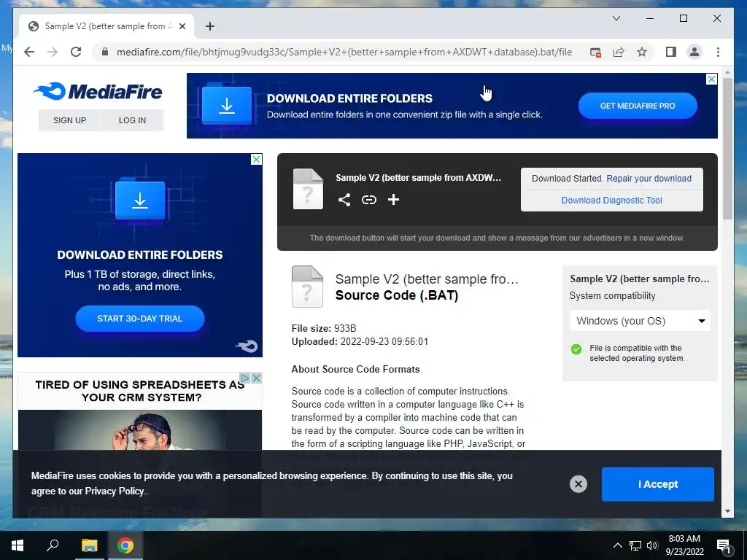The width and height of the screenshot is (747, 560).
Task: Open a new browser tab
Action: tap(210, 26)
